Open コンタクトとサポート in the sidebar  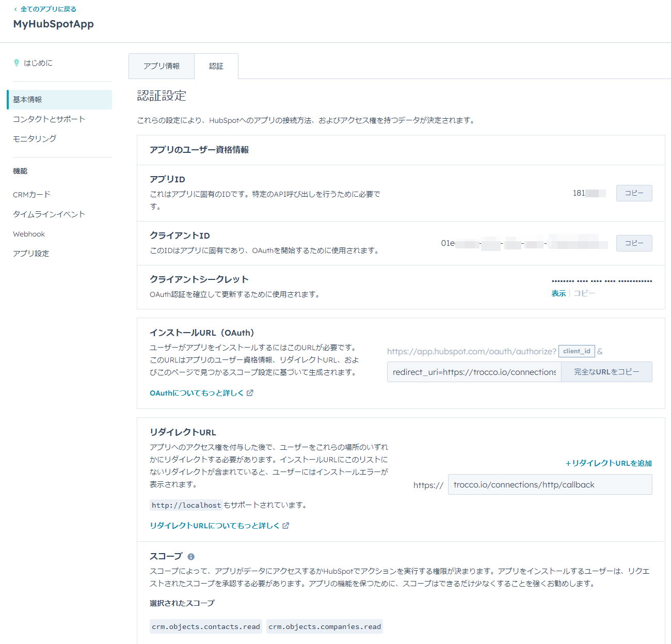click(x=49, y=119)
